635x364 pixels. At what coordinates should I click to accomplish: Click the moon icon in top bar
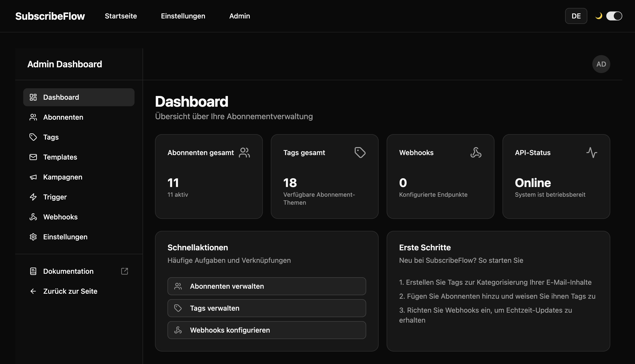(x=599, y=16)
